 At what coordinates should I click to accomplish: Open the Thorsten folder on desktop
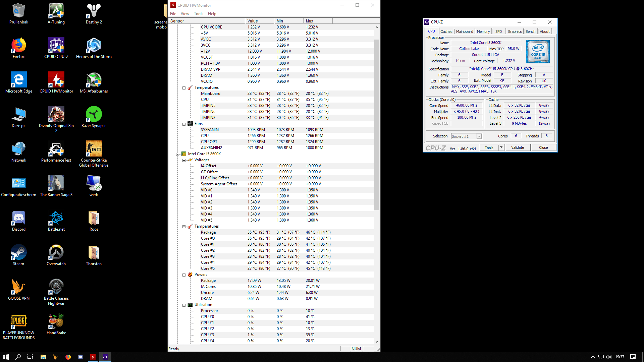click(x=94, y=255)
